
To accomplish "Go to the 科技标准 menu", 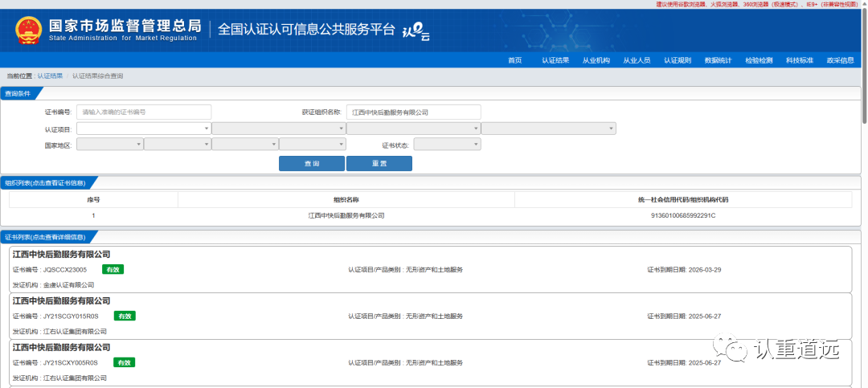I will pyautogui.click(x=800, y=61).
